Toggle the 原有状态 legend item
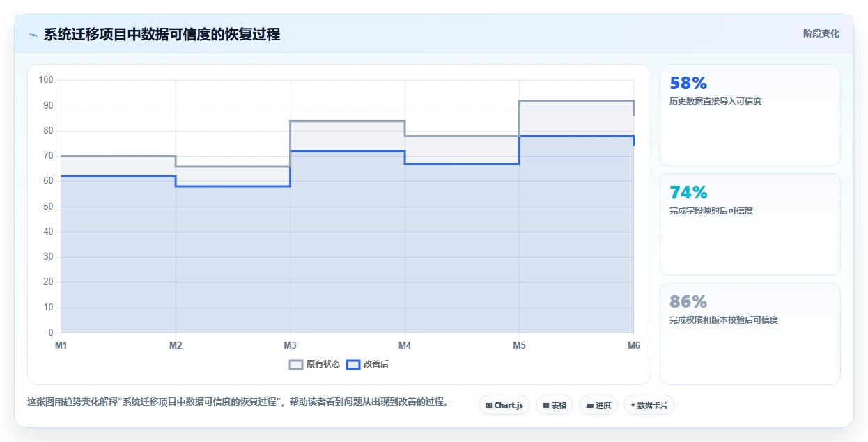This screenshot has width=868, height=442. click(315, 364)
